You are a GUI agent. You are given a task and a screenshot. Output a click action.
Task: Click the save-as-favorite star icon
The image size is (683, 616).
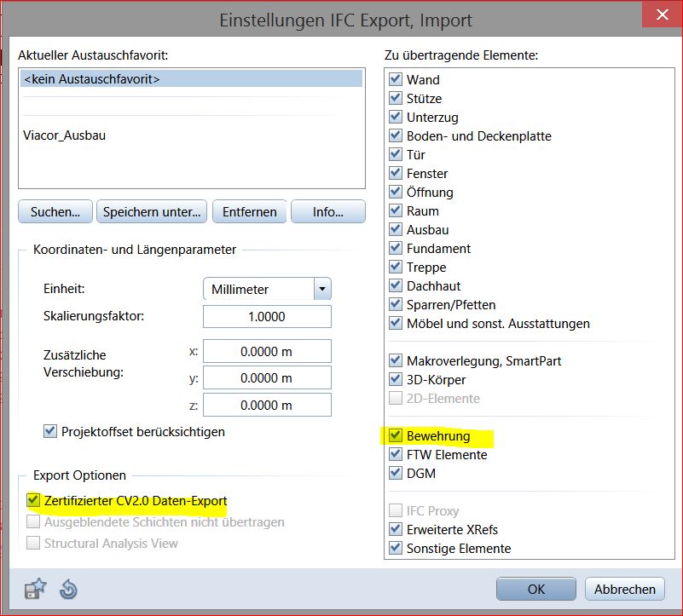(x=36, y=589)
